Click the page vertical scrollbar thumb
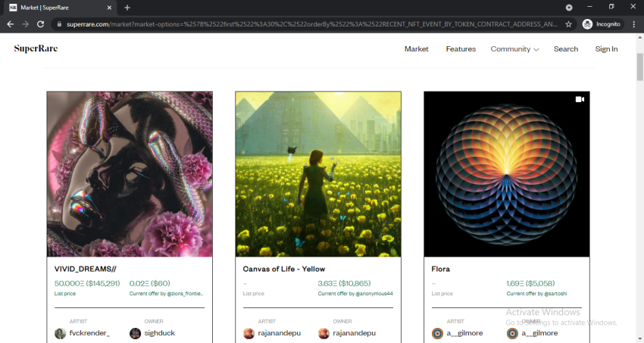The width and height of the screenshot is (644, 343). [x=640, y=67]
